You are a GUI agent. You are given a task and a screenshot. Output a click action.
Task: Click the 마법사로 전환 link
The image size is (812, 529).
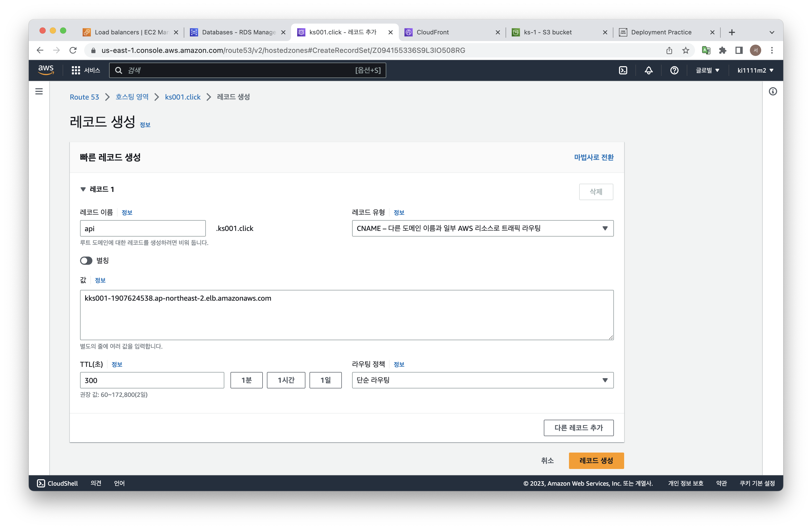click(x=594, y=157)
